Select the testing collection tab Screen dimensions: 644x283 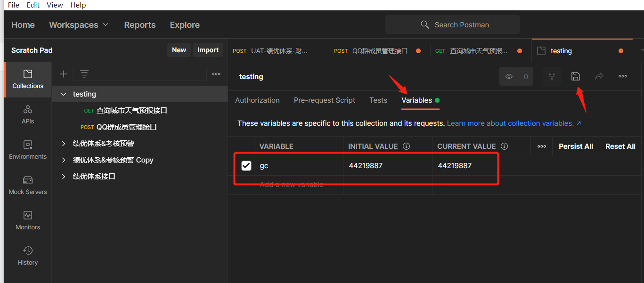(x=582, y=51)
